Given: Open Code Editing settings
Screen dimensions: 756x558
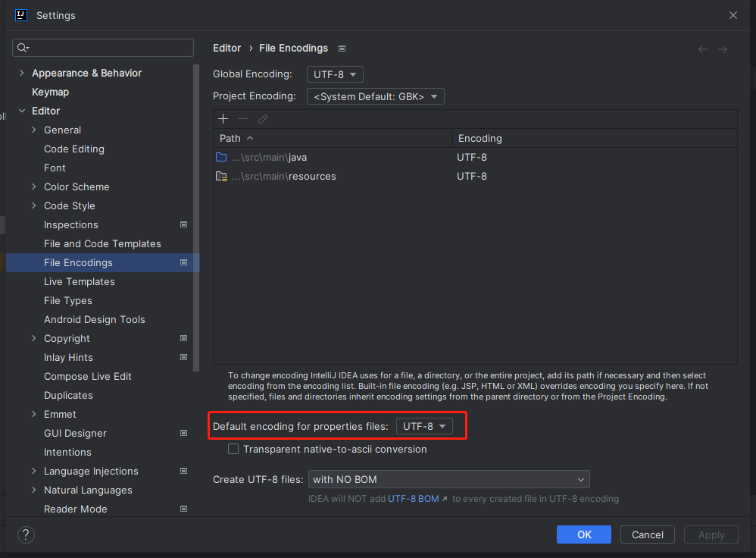Looking at the screenshot, I should tap(74, 149).
